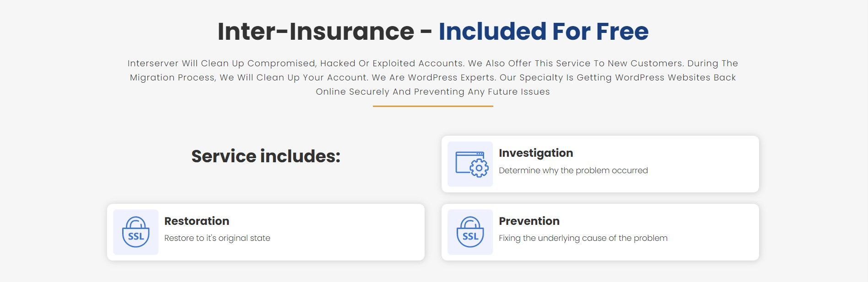Select the Restoration card heading

(197, 221)
